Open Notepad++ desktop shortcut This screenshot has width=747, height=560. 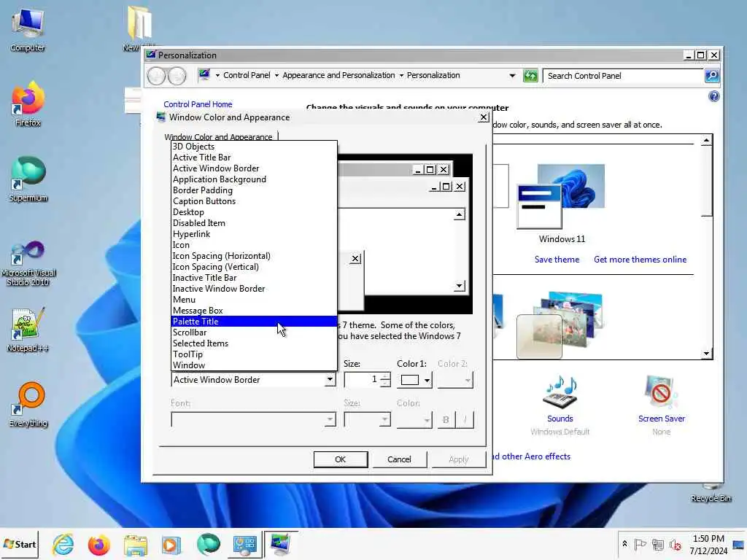coord(28,330)
